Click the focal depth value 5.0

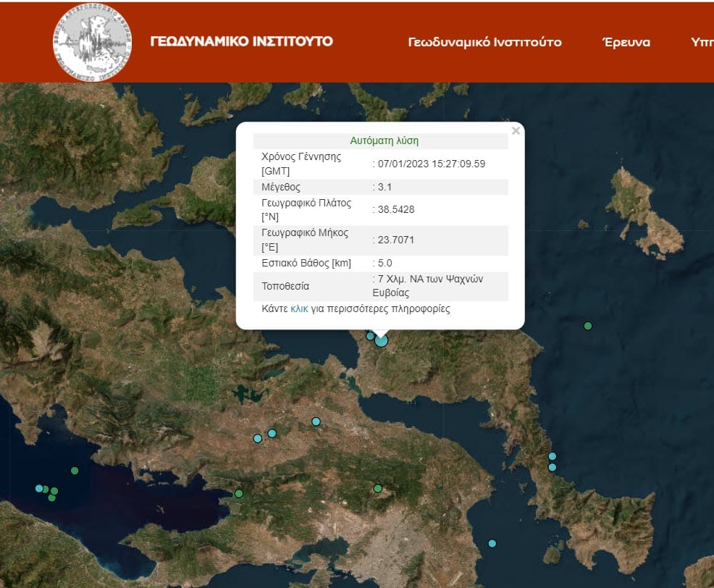pyautogui.click(x=385, y=263)
